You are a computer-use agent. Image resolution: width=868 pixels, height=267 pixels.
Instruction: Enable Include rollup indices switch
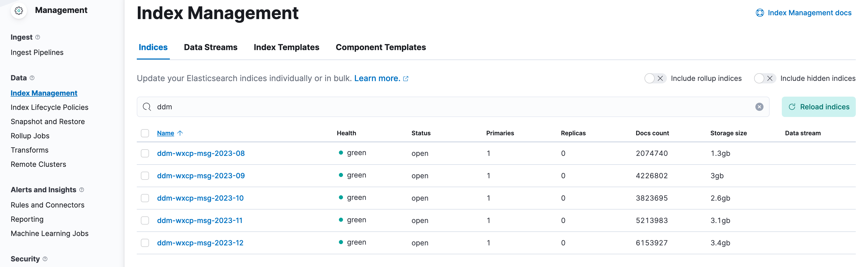point(655,79)
